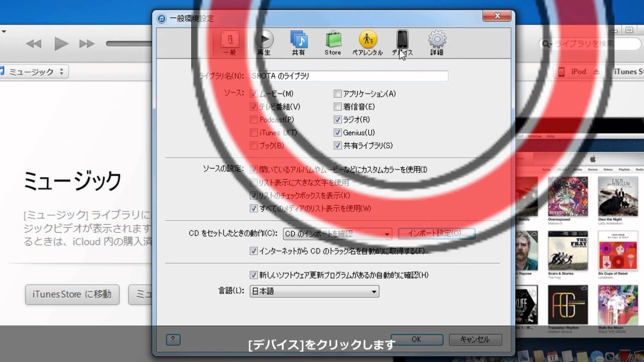The width and height of the screenshot is (644, 362).
Task: Open the 再生 (Playback) preferences pane
Action: tap(264, 43)
